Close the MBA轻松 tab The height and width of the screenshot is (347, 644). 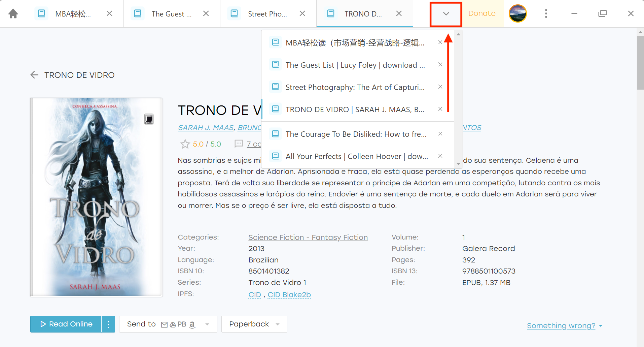109,13
